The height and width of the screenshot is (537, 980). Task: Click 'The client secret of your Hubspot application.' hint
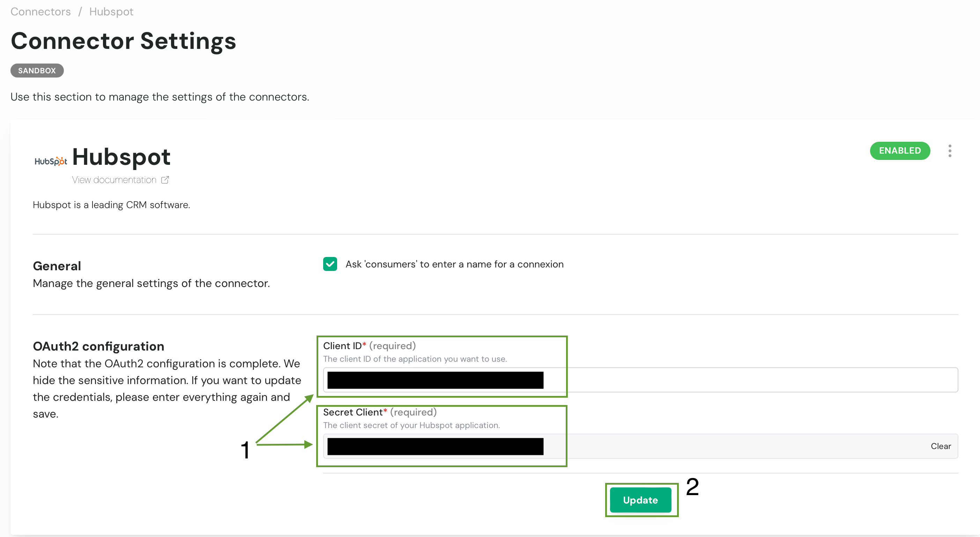pyautogui.click(x=411, y=426)
